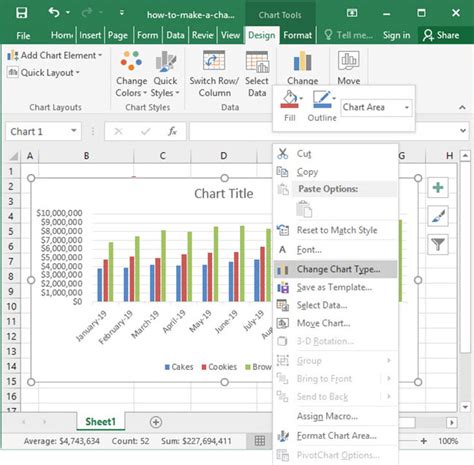Image resolution: width=474 pixels, height=465 pixels.
Task: Click the Chart Title text
Action: click(x=224, y=193)
